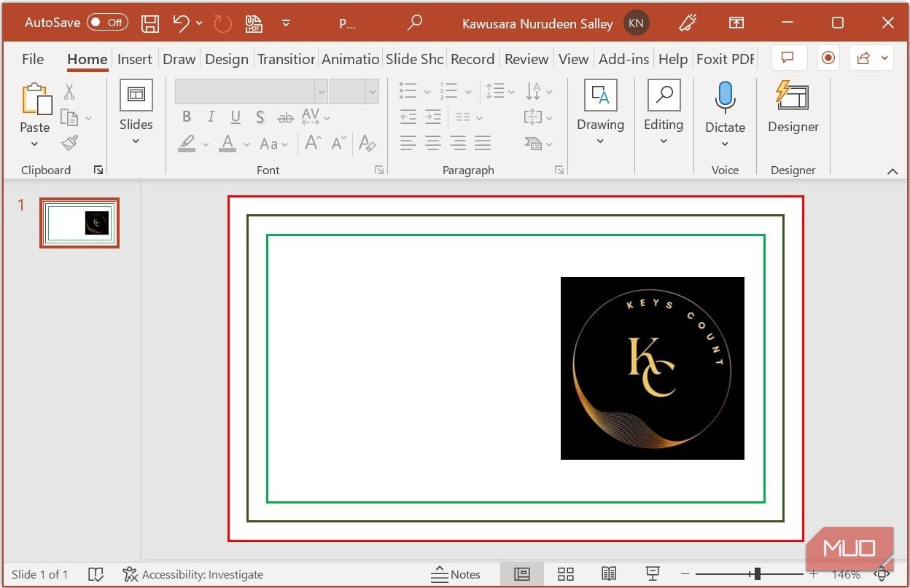
Task: Select the Format Painter brush
Action: (x=69, y=144)
